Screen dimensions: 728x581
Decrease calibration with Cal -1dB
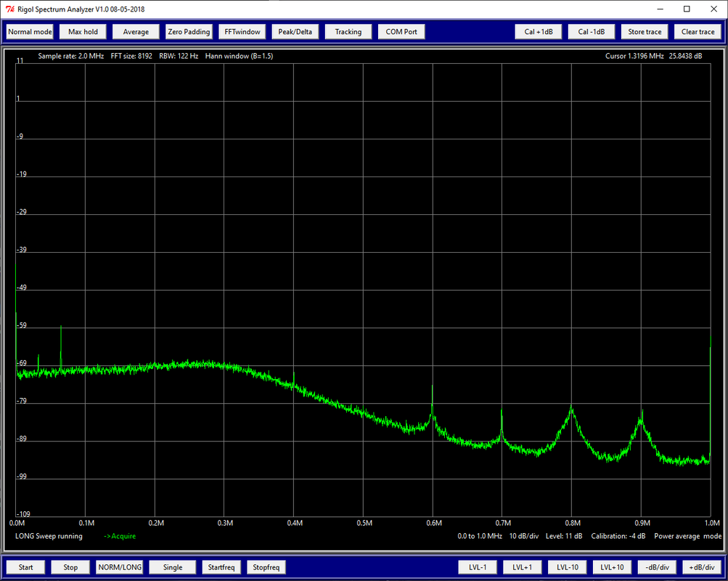coord(592,31)
